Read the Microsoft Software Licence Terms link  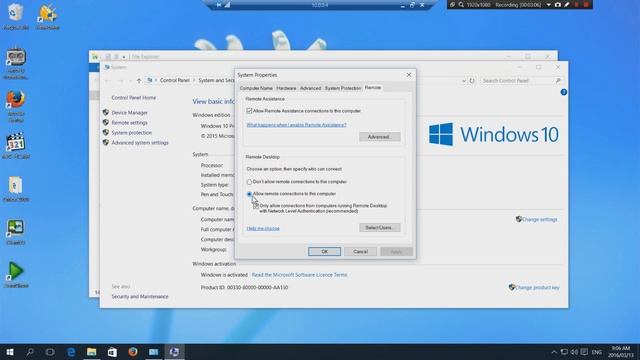[299, 275]
